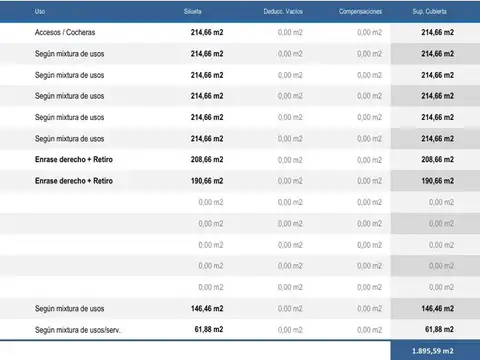Image resolution: width=480 pixels, height=360 pixels.
Task: Click the 146,46 m2 value under Silueta
Action: click(x=207, y=309)
